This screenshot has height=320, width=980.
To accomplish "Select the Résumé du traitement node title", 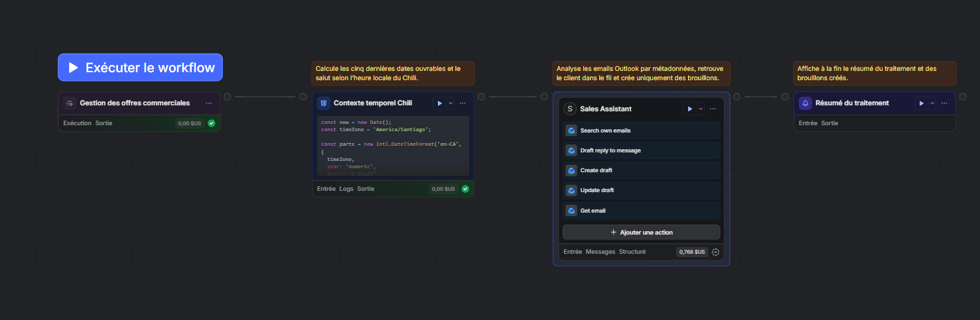I will (x=852, y=103).
